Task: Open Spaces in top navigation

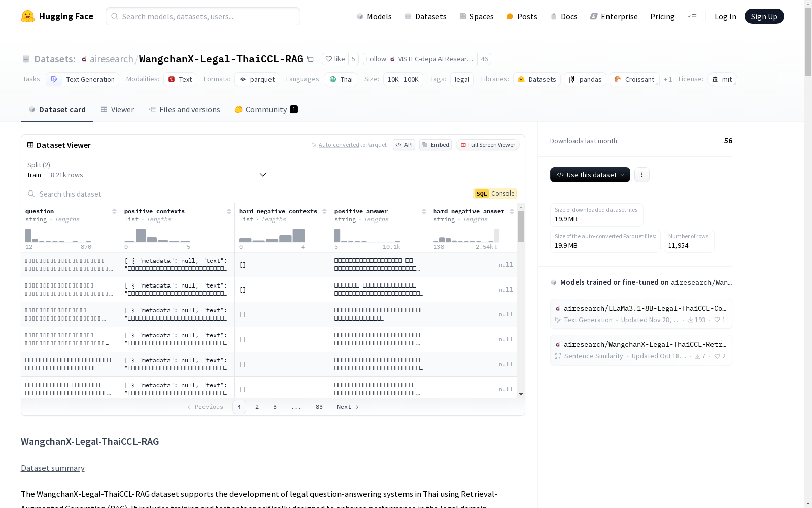Action: pos(477,16)
